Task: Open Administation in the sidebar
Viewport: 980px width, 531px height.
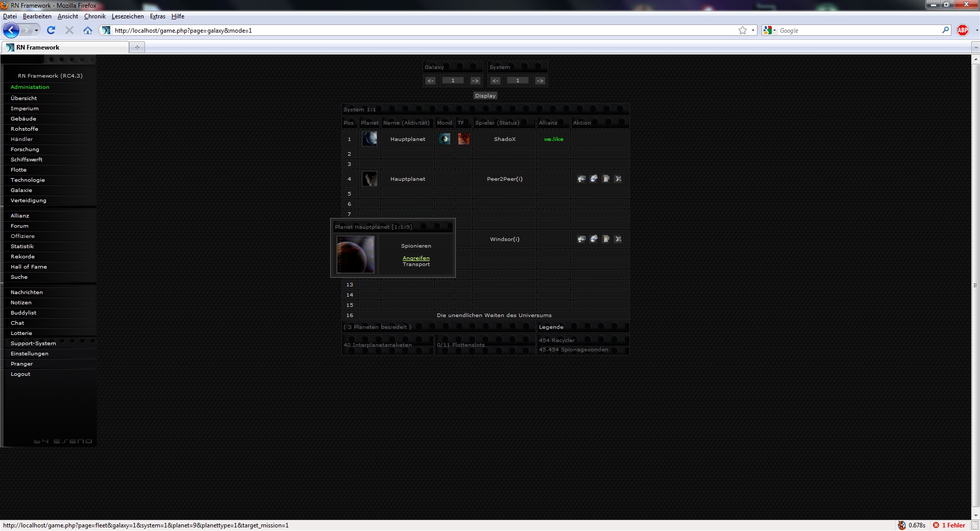Action: tap(30, 87)
